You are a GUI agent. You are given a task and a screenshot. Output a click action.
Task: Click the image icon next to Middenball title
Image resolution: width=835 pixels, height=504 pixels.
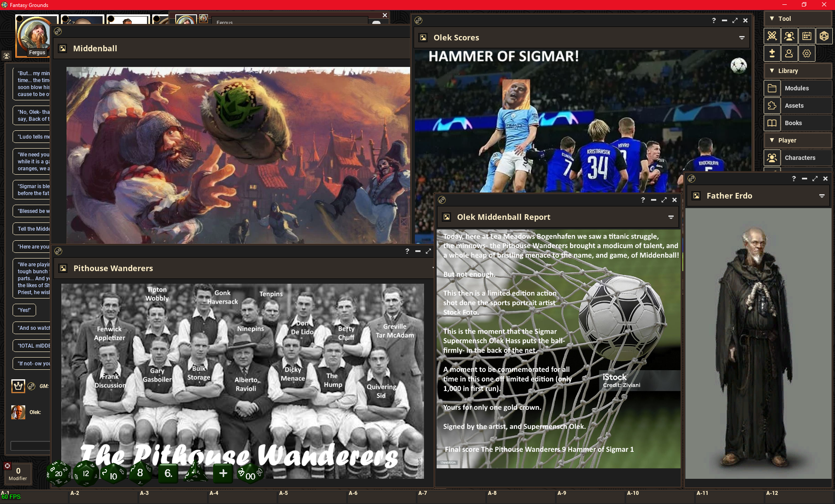click(x=63, y=48)
